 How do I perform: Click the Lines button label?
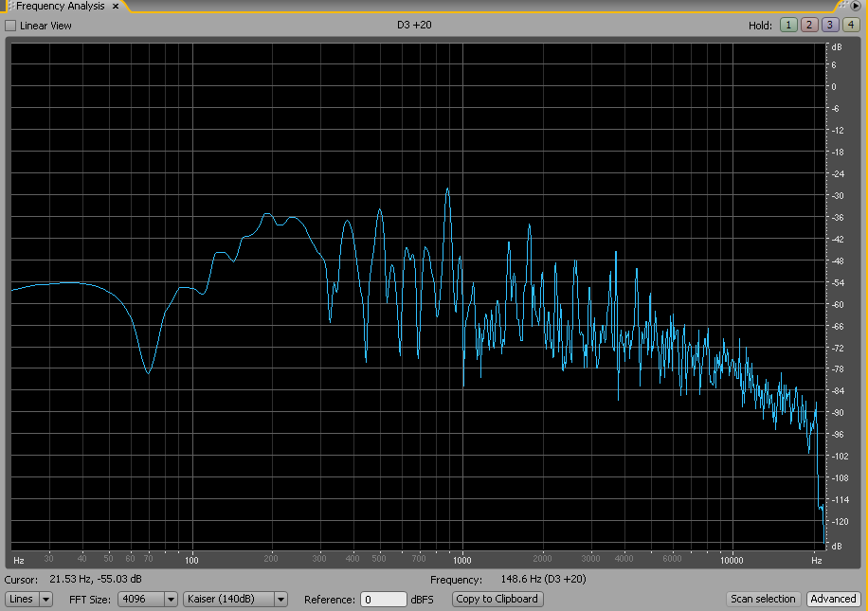(x=22, y=599)
